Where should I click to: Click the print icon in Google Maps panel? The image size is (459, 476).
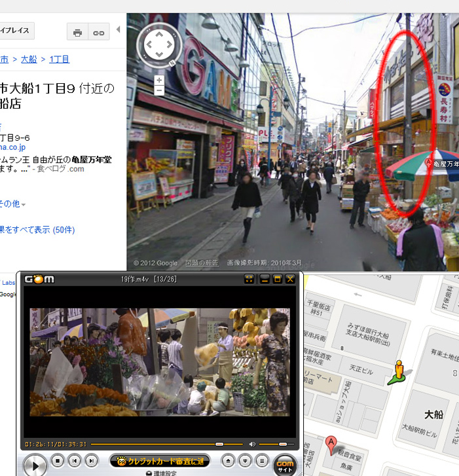coord(78,32)
